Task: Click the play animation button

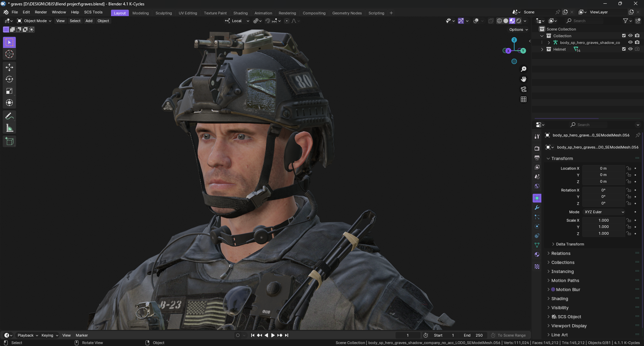Action: click(273, 335)
